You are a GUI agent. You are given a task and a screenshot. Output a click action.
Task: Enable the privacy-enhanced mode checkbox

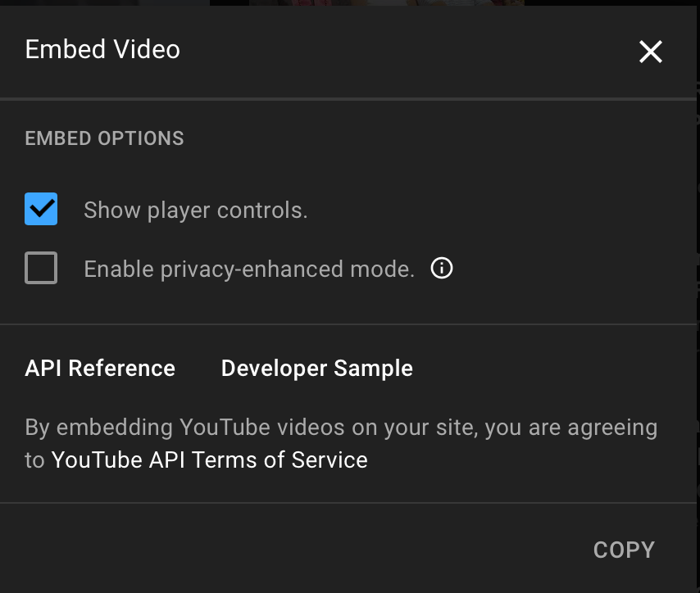(41, 268)
